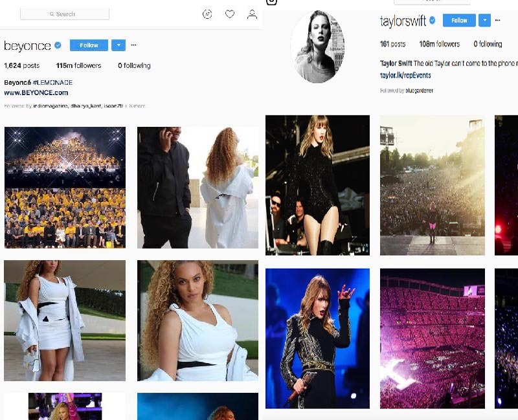The height and width of the screenshot is (420, 518).
Task: Click beyonce's 1,624 posts count
Action: [22, 66]
